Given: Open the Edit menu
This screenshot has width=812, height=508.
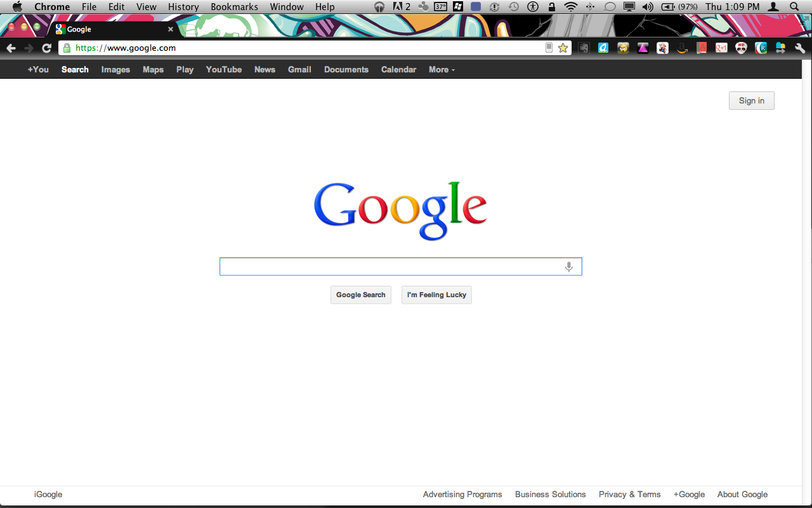Looking at the screenshot, I should [x=116, y=7].
